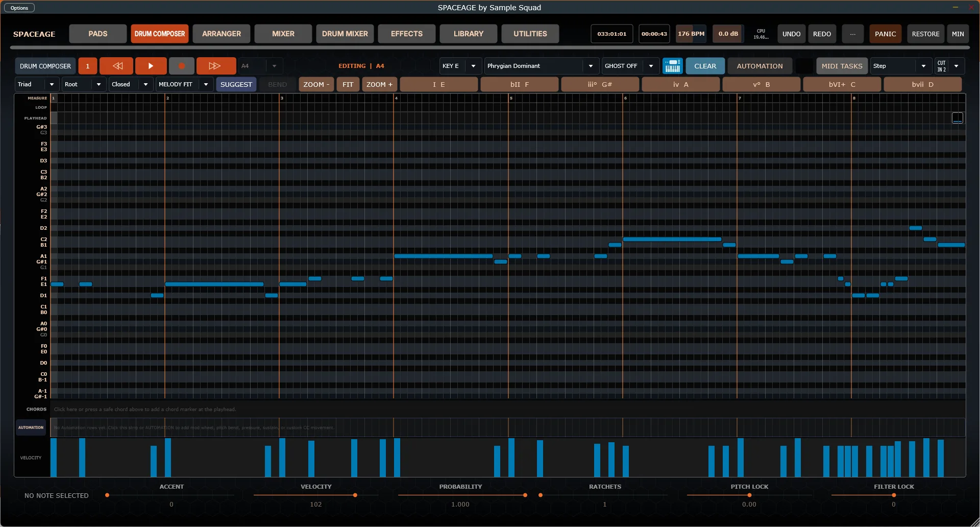Select the I E chord button
The height and width of the screenshot is (527, 980).
[x=439, y=84]
